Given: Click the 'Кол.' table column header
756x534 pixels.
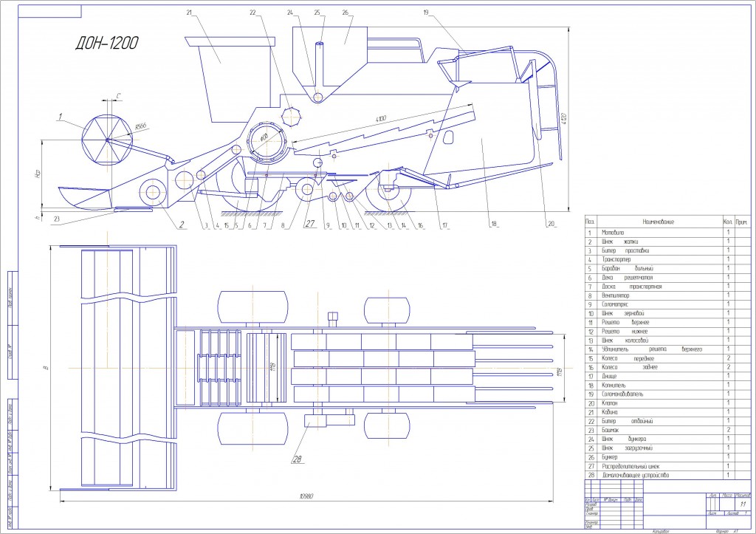Looking at the screenshot, I should (x=728, y=222).
